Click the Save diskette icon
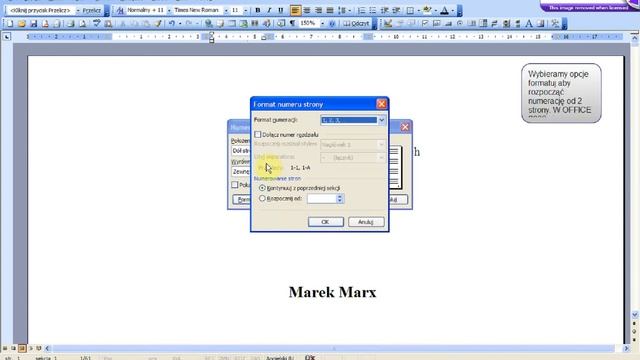Screen dimensions: 640x360 (x=33, y=24)
